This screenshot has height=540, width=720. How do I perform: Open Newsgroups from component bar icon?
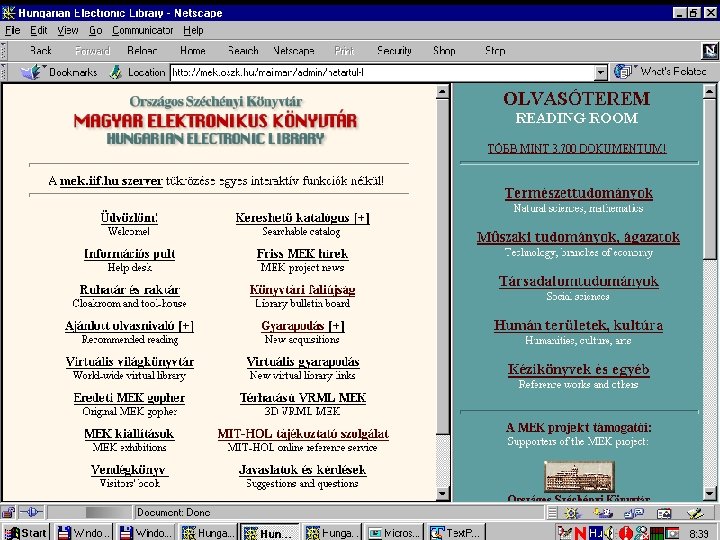(634, 513)
